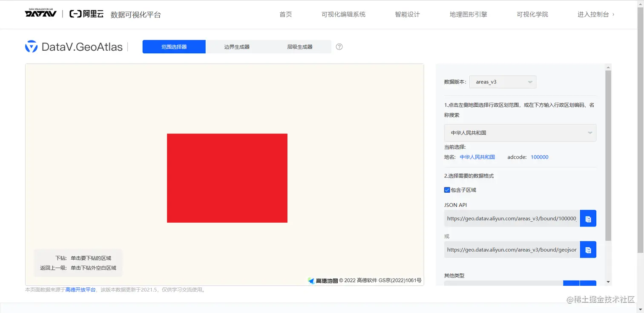The image size is (644, 313).
Task: Open 可视化学院 in the navigation
Action: [x=532, y=14]
